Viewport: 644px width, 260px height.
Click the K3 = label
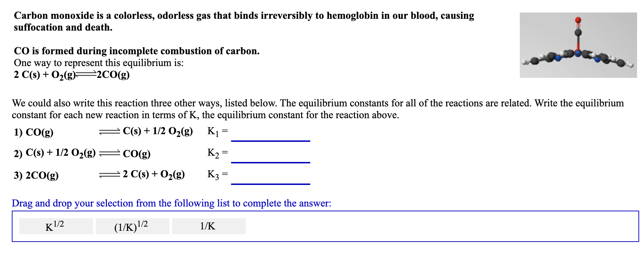coord(218,174)
